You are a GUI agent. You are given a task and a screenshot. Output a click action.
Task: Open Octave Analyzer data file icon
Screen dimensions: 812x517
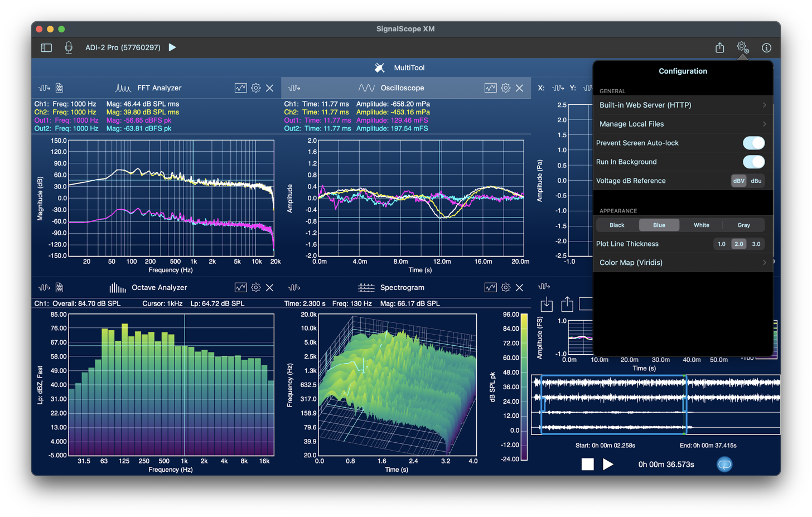coord(59,288)
